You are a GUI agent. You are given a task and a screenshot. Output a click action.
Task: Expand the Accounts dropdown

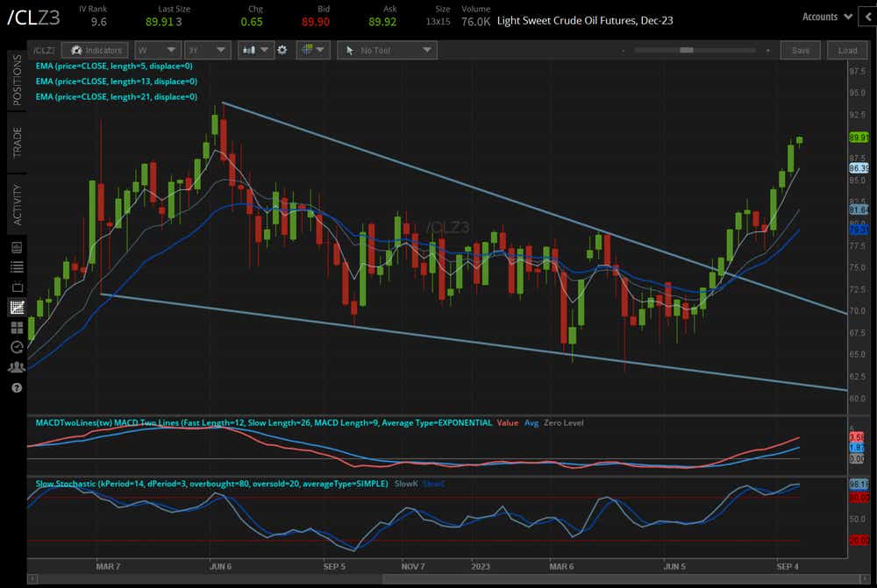tap(827, 17)
